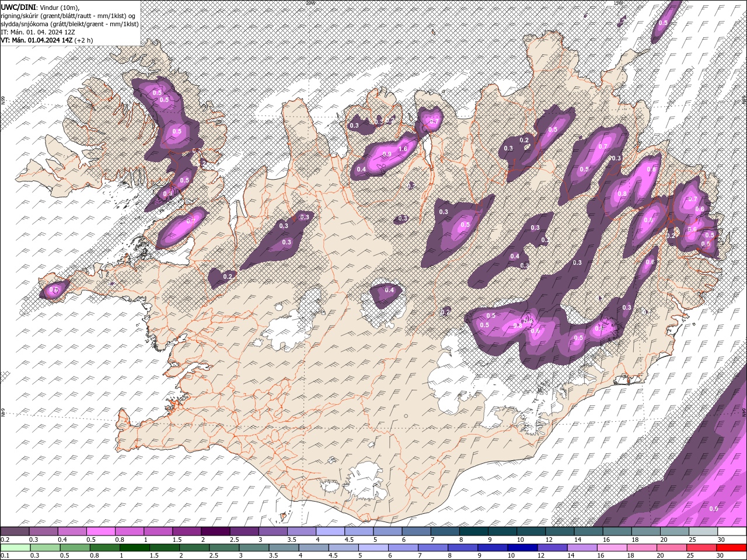Click darkest purple snow swatch at 2
This screenshot has width=747, height=560.
pos(215,531)
